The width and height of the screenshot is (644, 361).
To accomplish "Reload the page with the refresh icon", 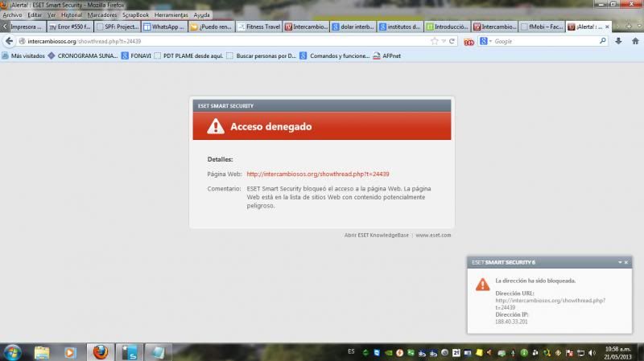I will pyautogui.click(x=452, y=41).
